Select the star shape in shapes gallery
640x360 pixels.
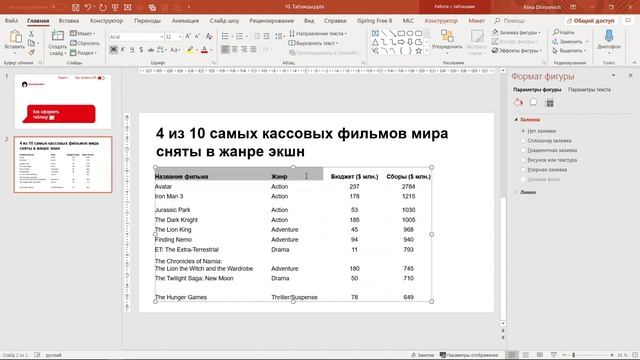pos(418,51)
